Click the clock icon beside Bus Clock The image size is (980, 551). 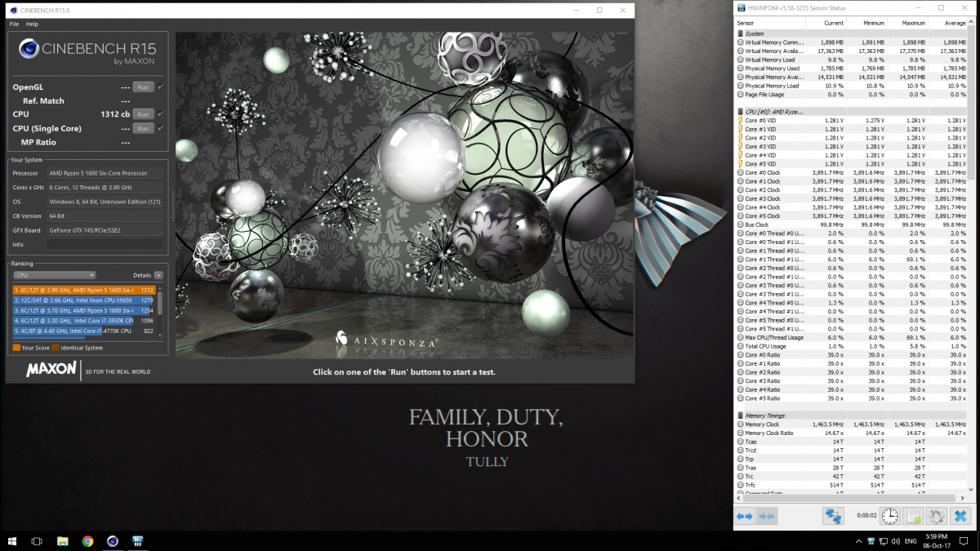click(x=740, y=224)
